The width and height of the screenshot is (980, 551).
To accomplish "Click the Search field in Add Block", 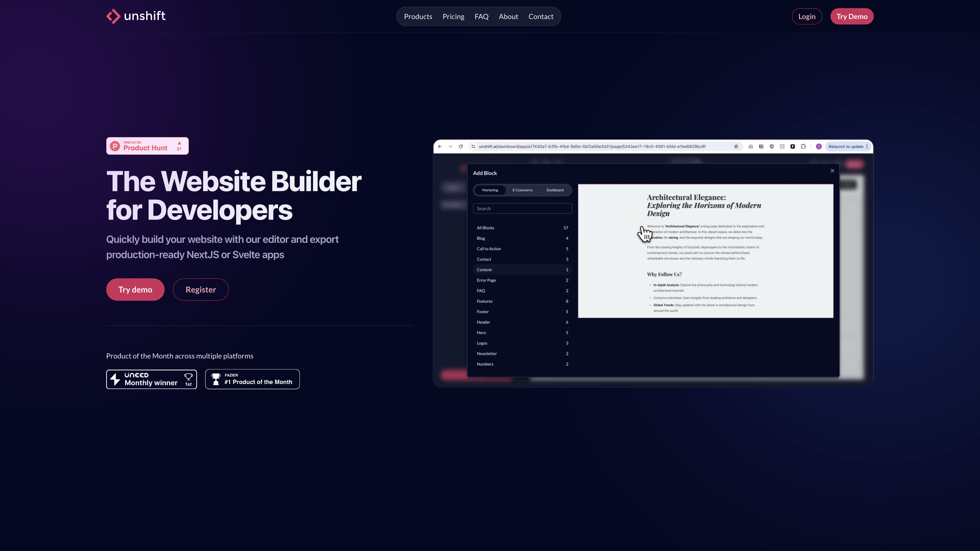I will pos(522,208).
